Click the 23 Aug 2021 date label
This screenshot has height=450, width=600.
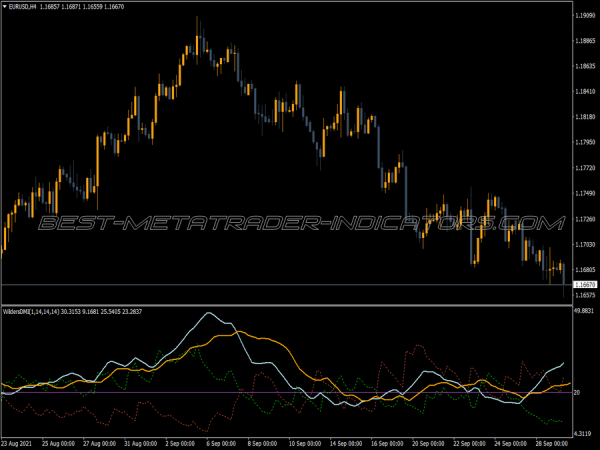click(x=16, y=444)
